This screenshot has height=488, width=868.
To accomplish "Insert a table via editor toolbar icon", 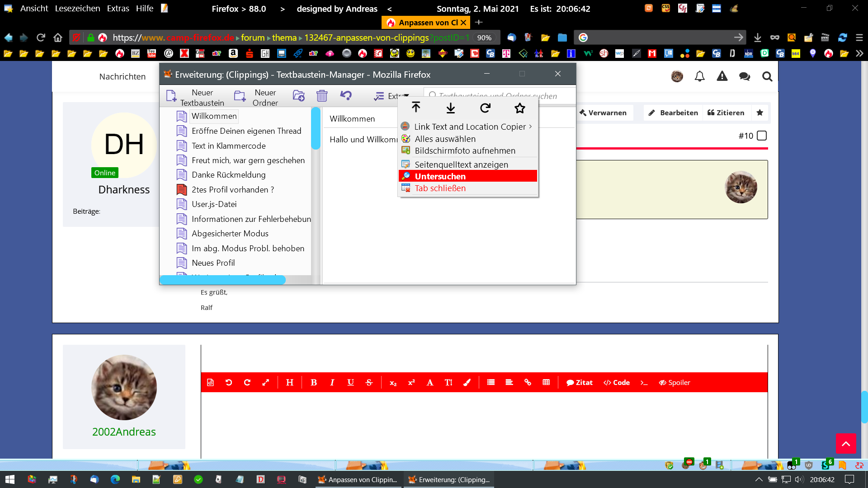I will click(546, 383).
